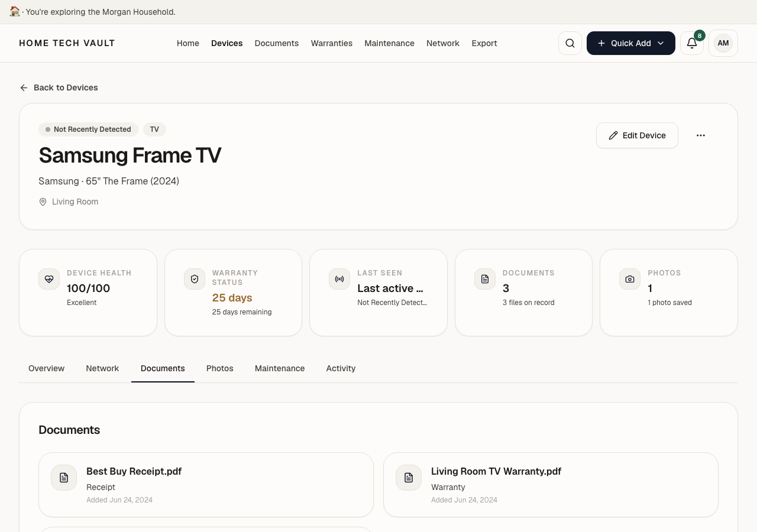Switch to the Overview tab

coord(46,368)
